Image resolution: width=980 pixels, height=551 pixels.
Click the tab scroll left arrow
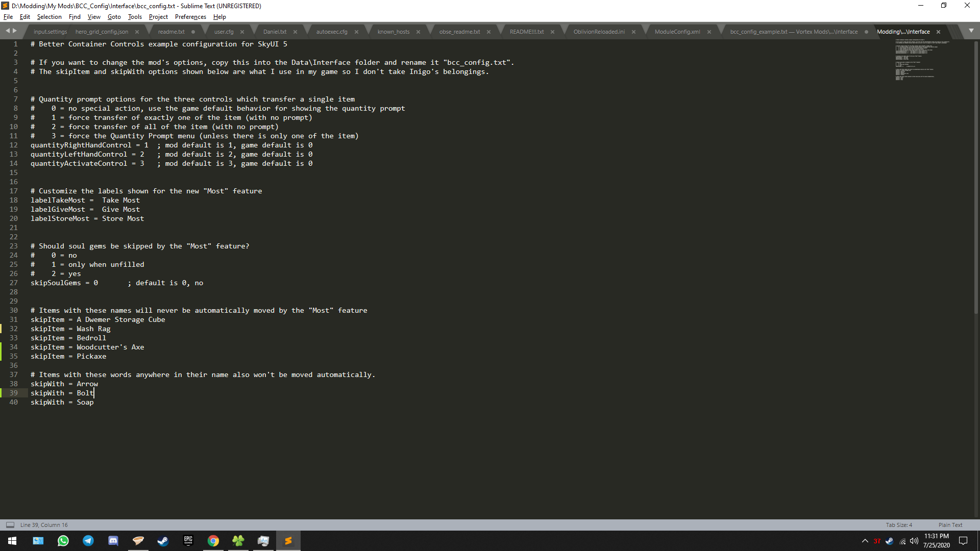8,31
